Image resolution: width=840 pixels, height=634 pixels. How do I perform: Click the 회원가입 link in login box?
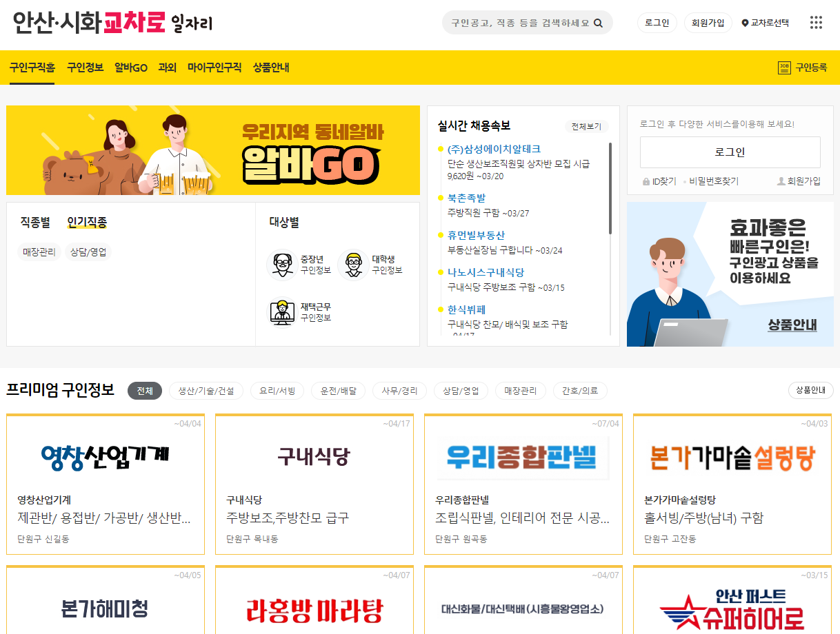[804, 181]
